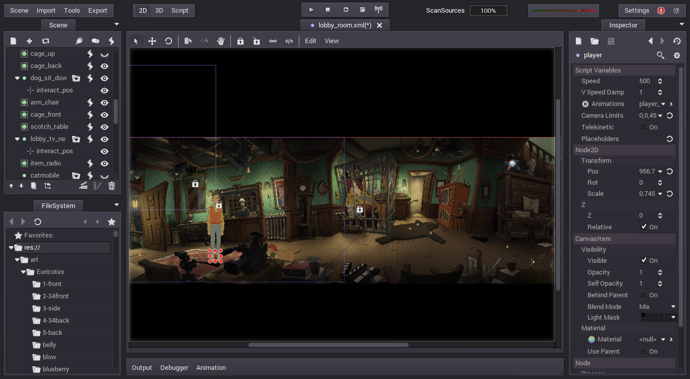Switch to the Animation bottom tab
690x379 pixels.
pyautogui.click(x=211, y=368)
